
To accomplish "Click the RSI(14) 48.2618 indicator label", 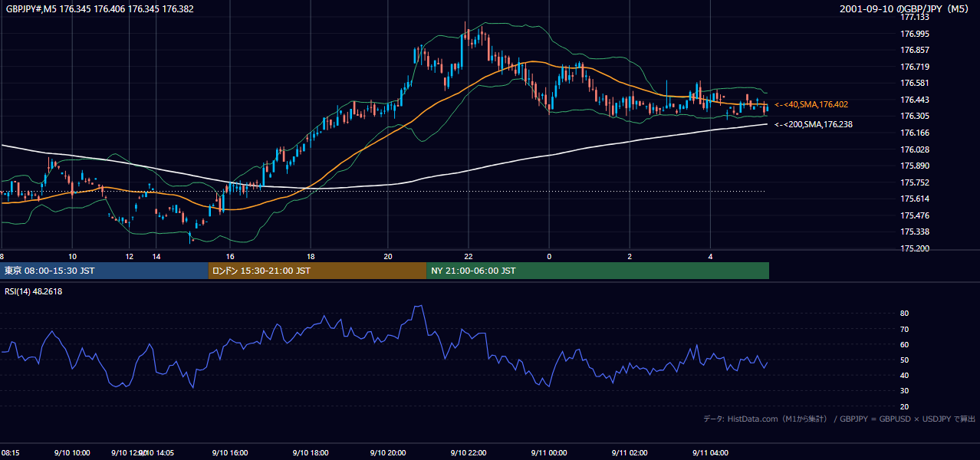I will click(x=34, y=291).
